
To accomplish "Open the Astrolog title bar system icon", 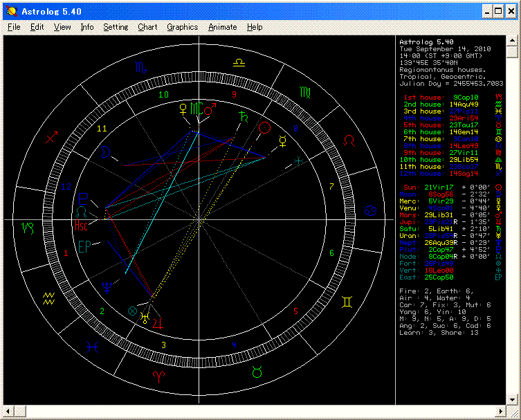I will pos(10,11).
